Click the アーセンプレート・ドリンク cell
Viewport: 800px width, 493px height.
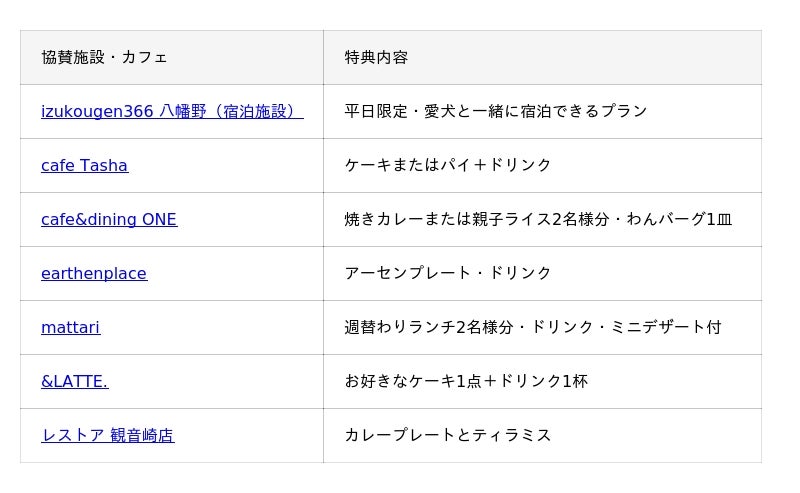coord(448,273)
